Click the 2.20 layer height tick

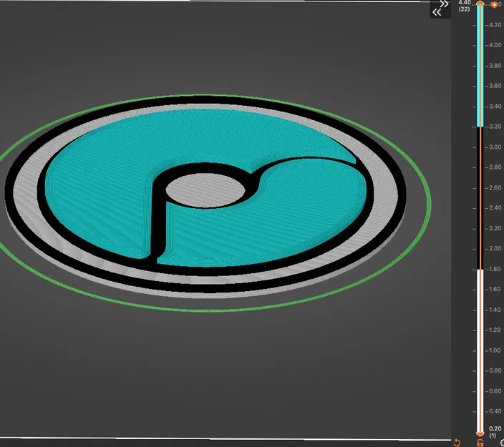(495, 228)
